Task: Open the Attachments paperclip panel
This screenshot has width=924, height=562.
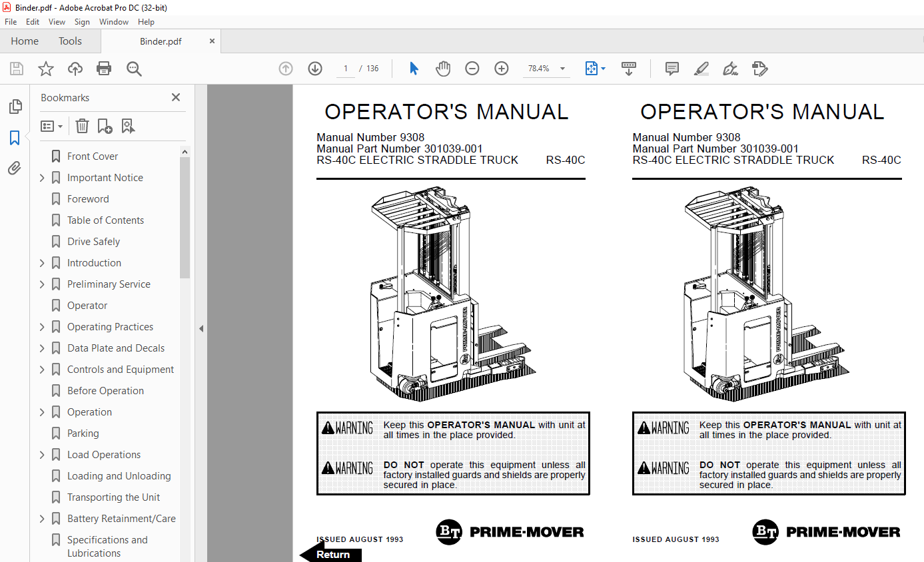Action: (15, 168)
